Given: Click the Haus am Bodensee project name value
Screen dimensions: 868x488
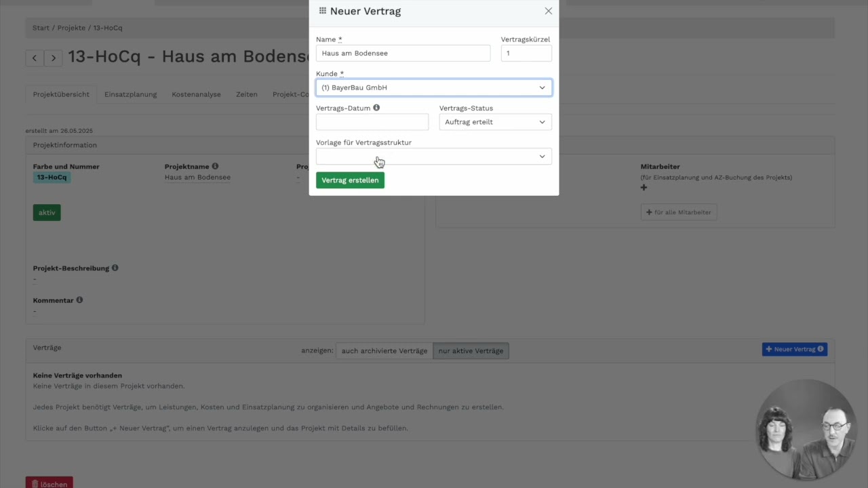Looking at the screenshot, I should [x=197, y=178].
